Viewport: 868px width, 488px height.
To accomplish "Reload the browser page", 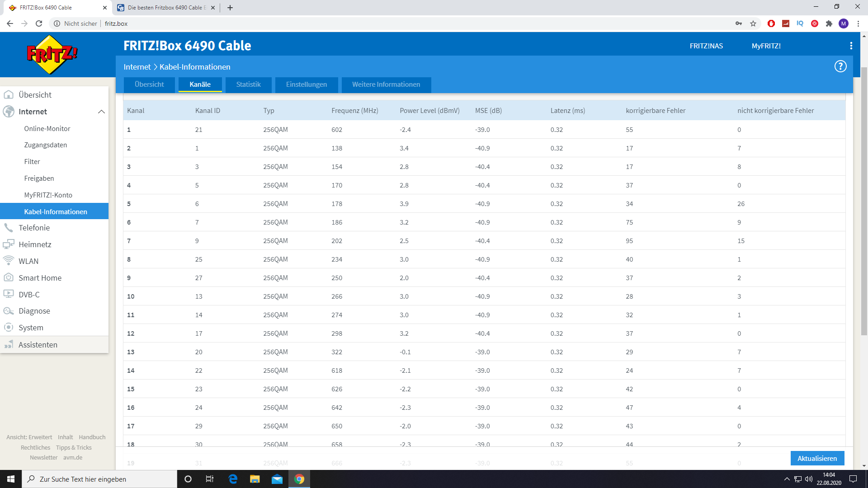I will tap(39, 23).
